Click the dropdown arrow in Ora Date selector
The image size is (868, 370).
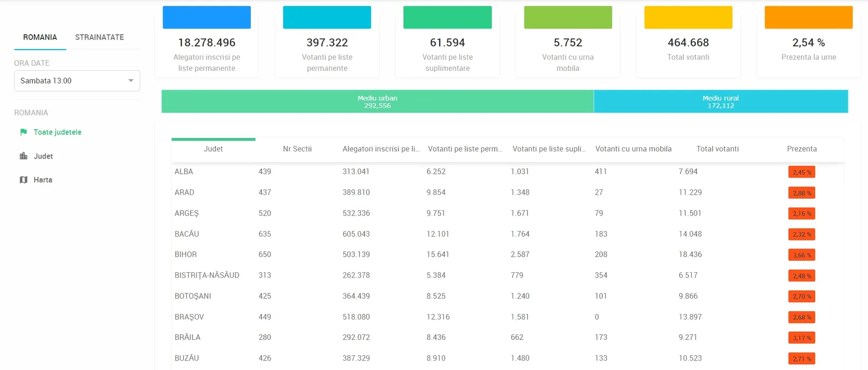(131, 81)
